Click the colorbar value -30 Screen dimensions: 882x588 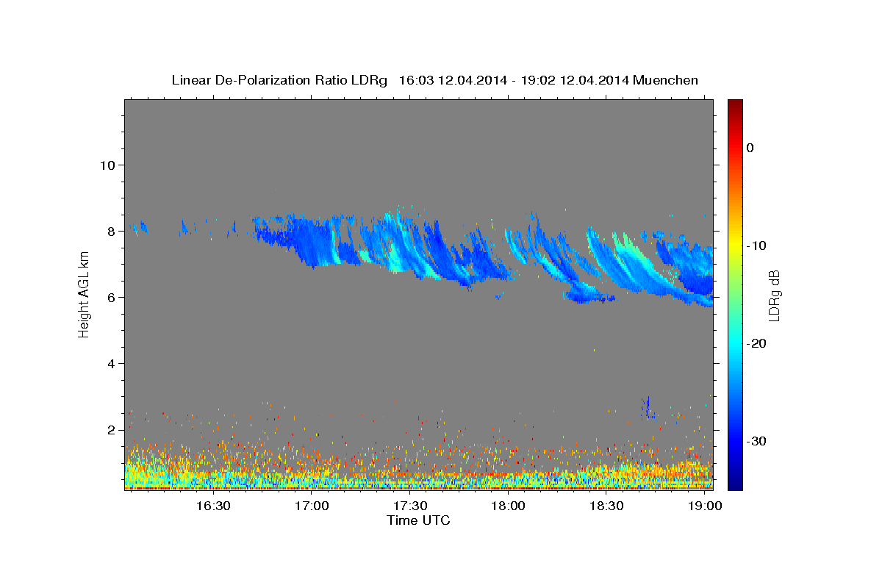tap(756, 441)
